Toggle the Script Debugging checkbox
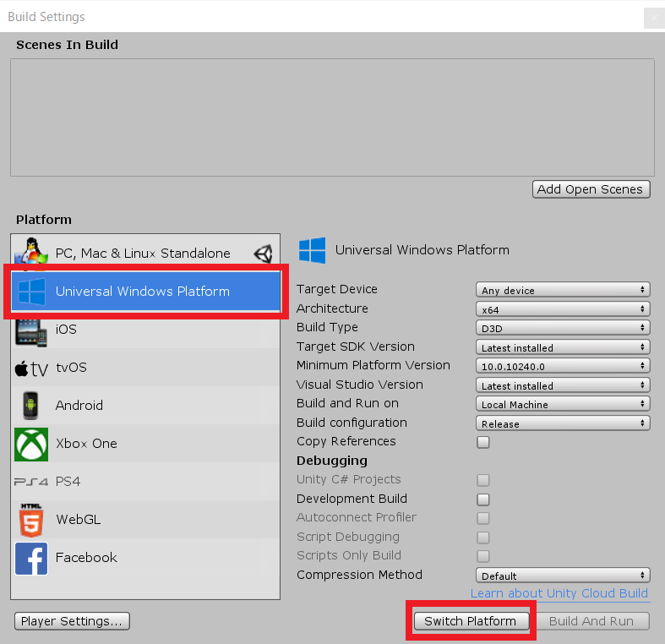The width and height of the screenshot is (665, 644). [x=483, y=538]
